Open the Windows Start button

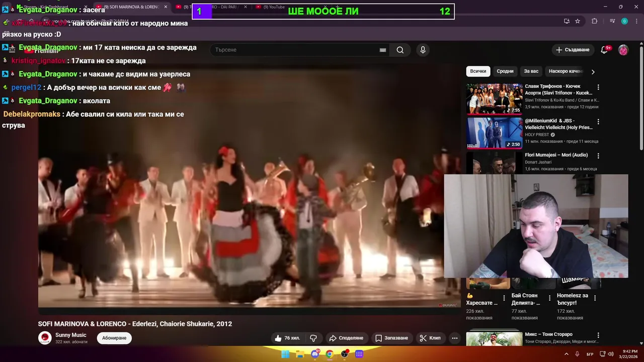(x=285, y=354)
